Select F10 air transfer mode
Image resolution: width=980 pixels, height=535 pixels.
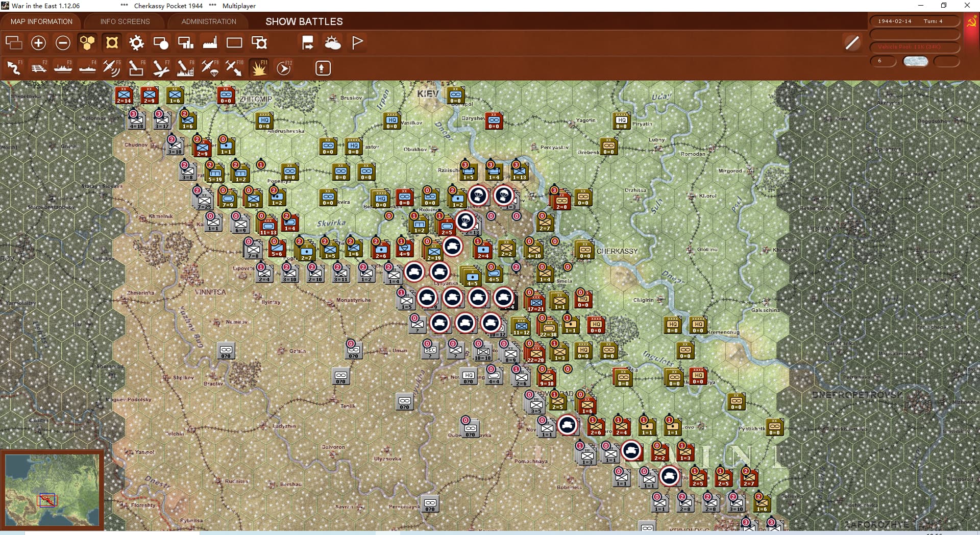coord(234,68)
